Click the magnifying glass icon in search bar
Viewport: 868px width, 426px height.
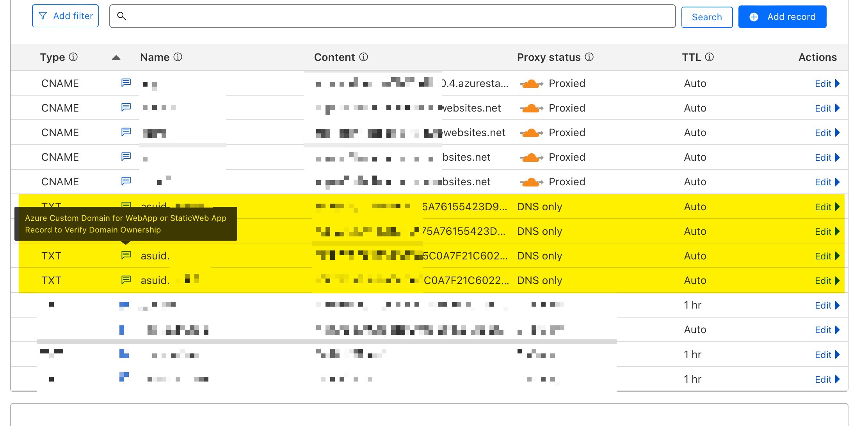click(122, 16)
